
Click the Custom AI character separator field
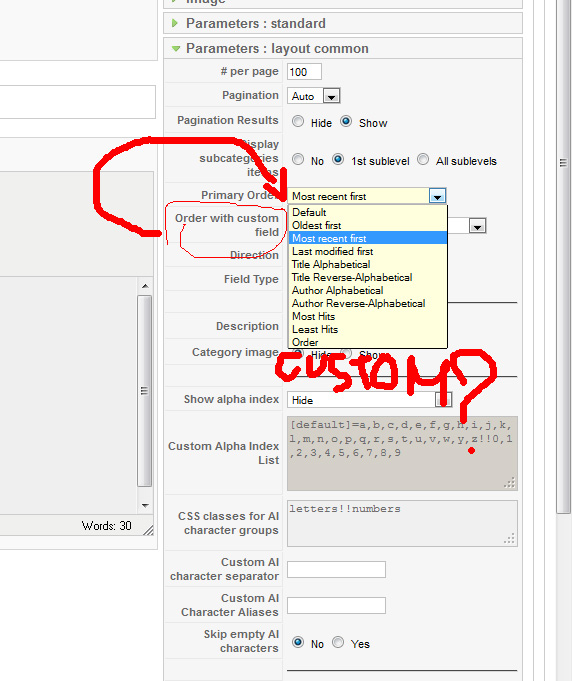point(336,569)
